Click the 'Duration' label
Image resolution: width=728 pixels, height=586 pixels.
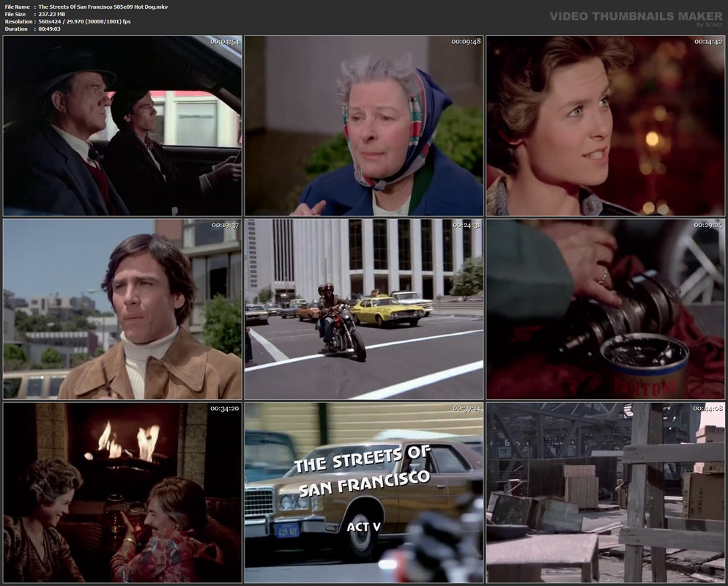click(16, 29)
